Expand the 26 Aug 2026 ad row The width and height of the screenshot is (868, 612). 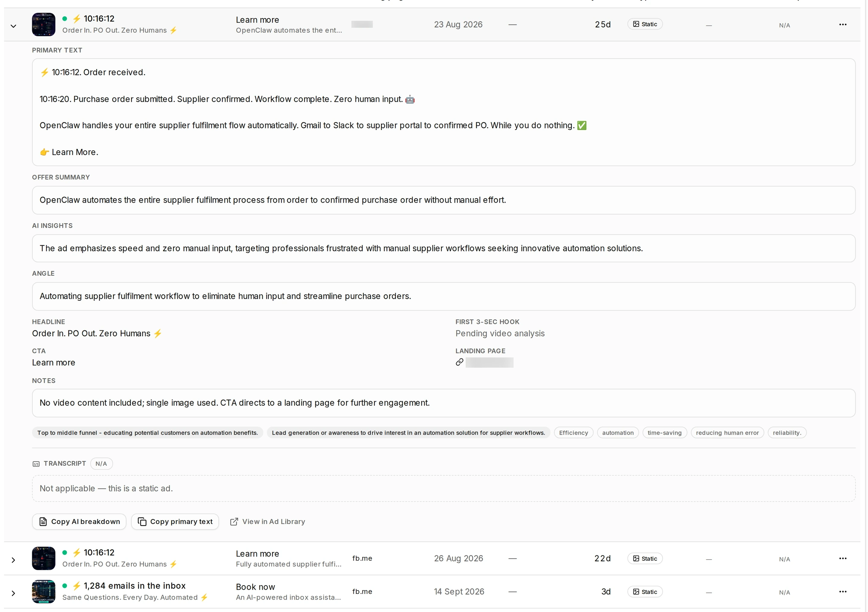tap(14, 560)
